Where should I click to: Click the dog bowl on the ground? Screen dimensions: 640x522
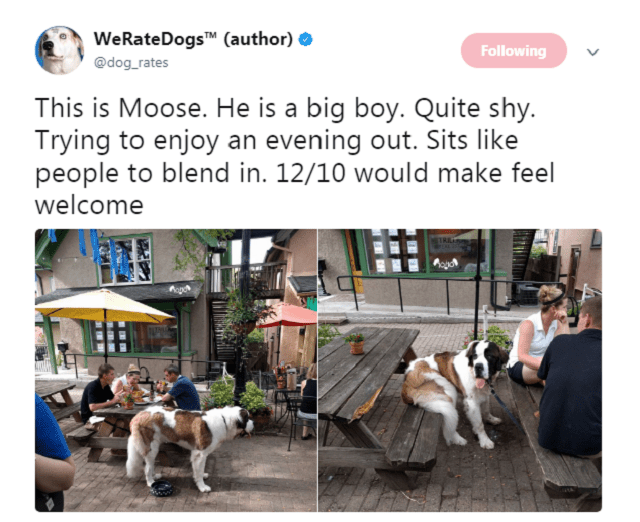pyautogui.click(x=162, y=488)
